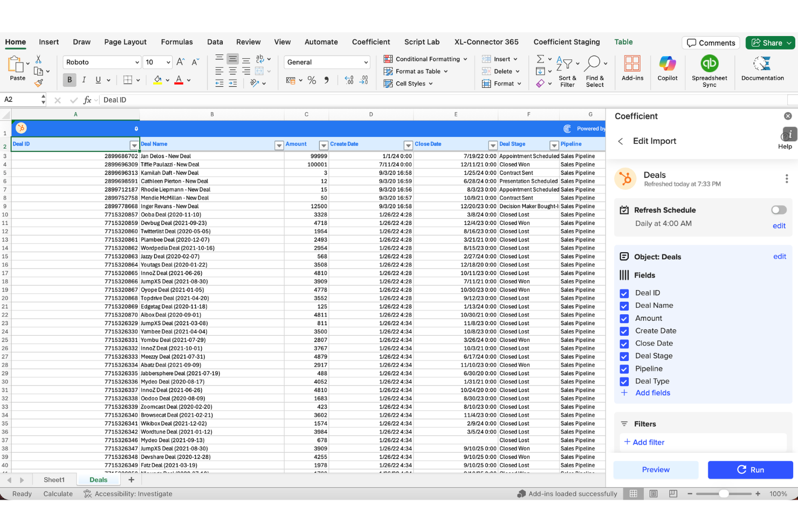The width and height of the screenshot is (798, 532).
Task: Switch to the Formulas ribbon tab
Action: [177, 42]
